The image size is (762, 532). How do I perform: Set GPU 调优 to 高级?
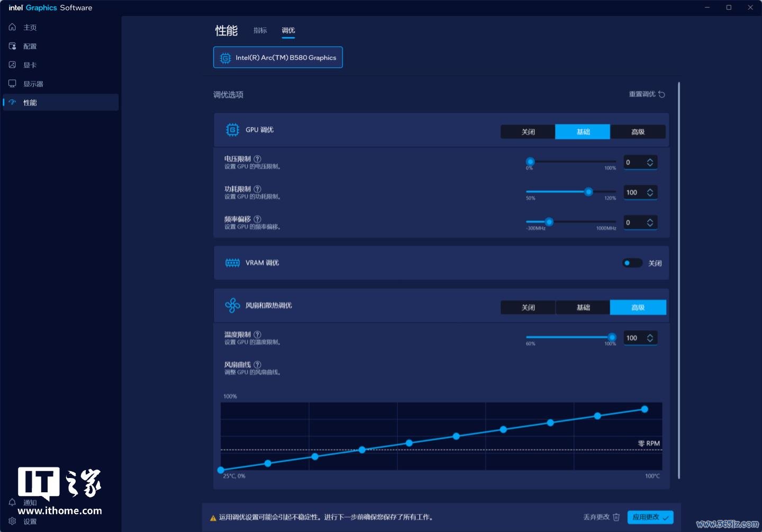tap(638, 132)
